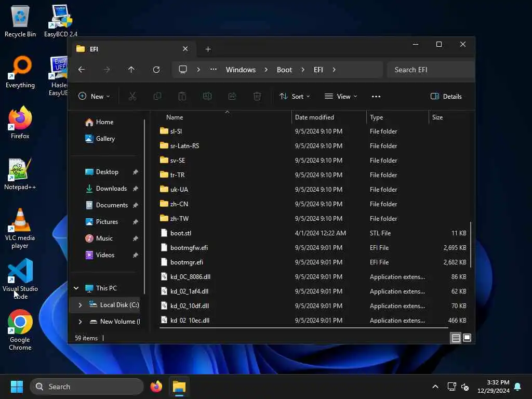Open VLC media player desktop shortcut

pos(20,229)
